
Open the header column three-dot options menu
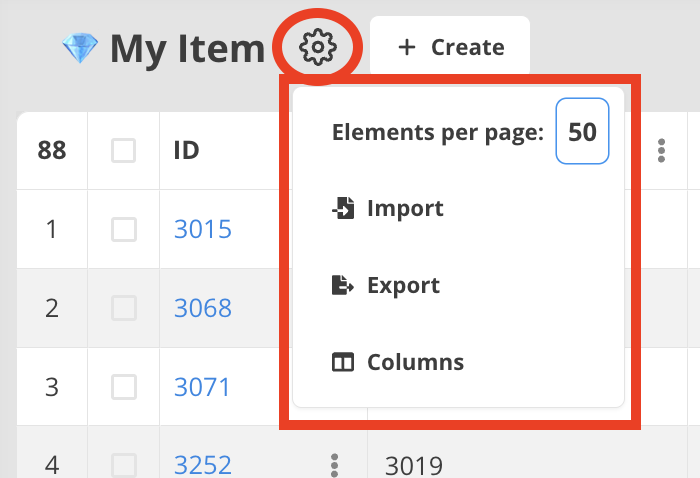[x=660, y=150]
